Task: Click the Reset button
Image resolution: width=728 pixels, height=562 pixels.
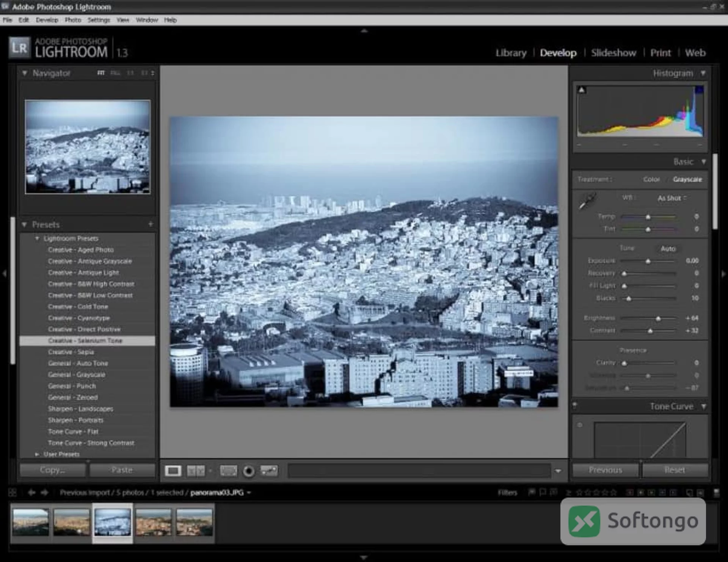Action: (x=675, y=470)
